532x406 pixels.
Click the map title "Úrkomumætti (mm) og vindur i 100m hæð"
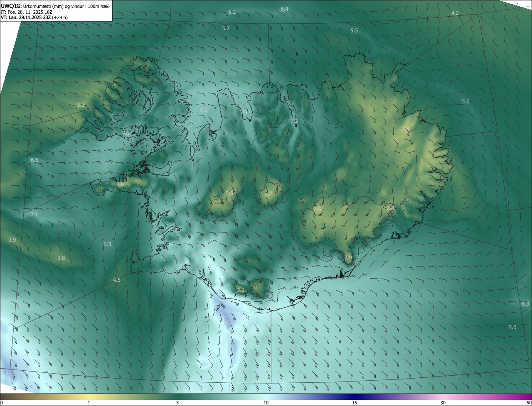pos(66,5)
